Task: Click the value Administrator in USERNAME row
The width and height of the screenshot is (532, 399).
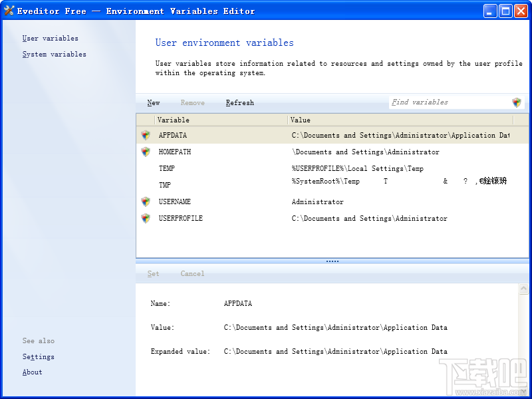Action: click(x=318, y=202)
